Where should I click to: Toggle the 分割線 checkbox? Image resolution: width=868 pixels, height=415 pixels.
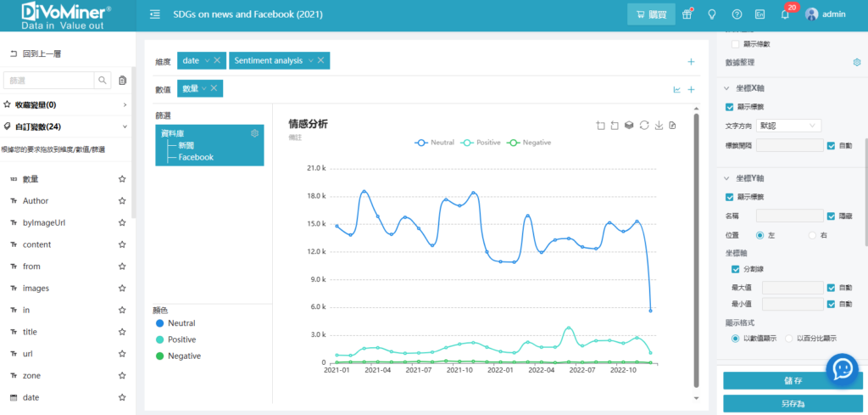(736, 269)
